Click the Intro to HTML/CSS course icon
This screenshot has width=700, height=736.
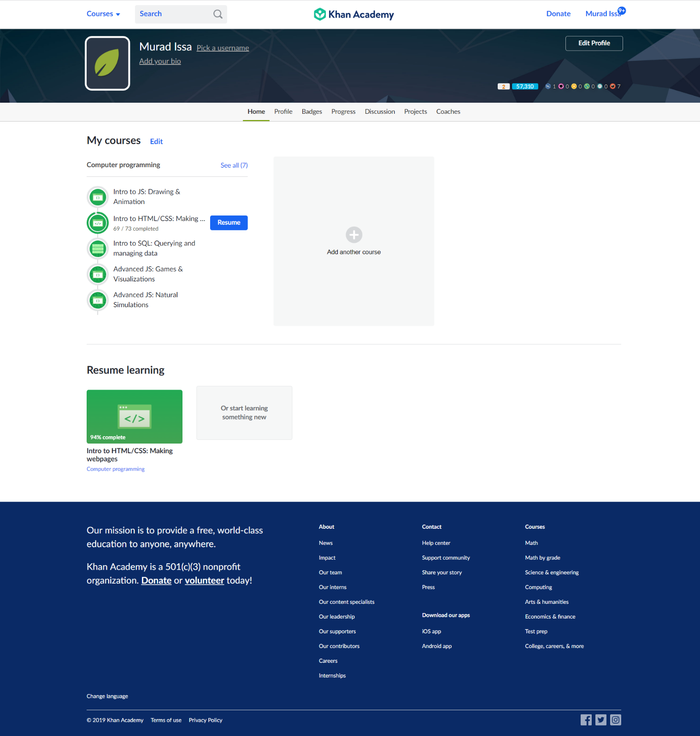coord(98,223)
